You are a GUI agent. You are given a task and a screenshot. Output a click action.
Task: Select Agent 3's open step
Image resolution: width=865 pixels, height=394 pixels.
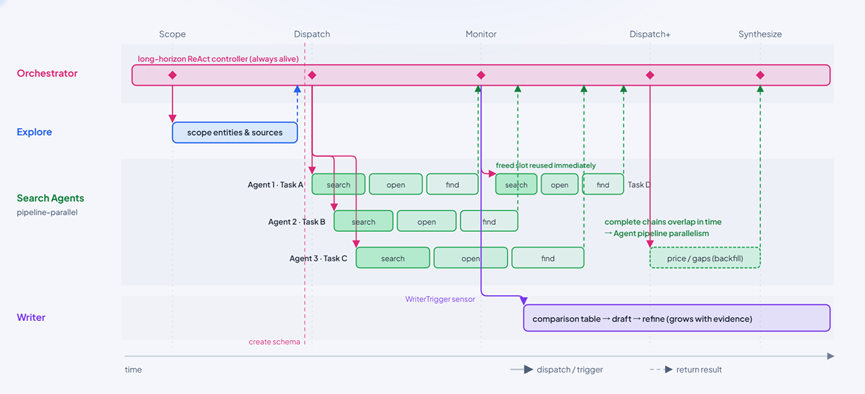tap(471, 258)
